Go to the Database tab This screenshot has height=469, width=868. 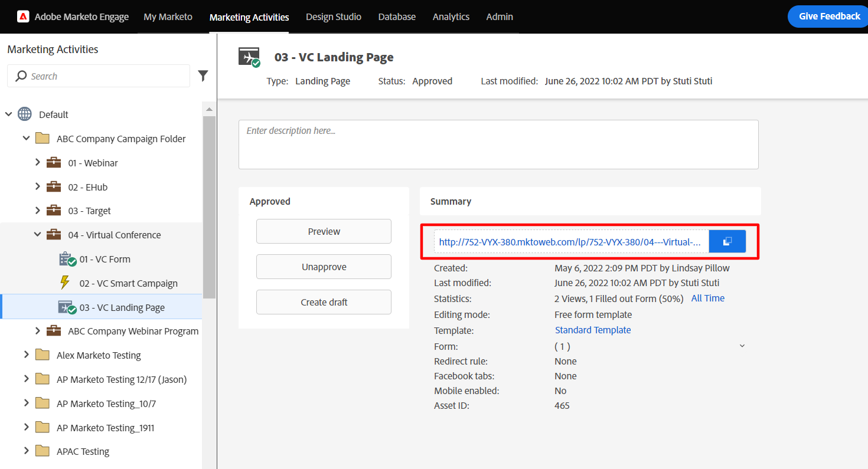(x=397, y=17)
